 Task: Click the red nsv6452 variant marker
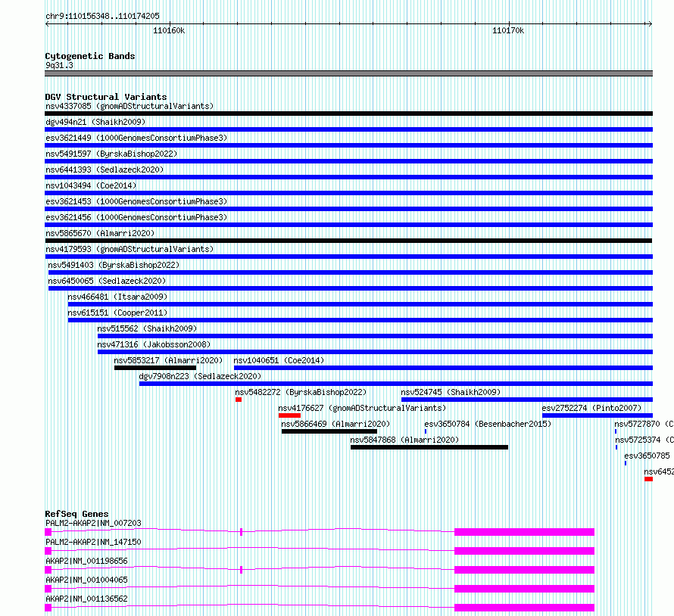649,479
